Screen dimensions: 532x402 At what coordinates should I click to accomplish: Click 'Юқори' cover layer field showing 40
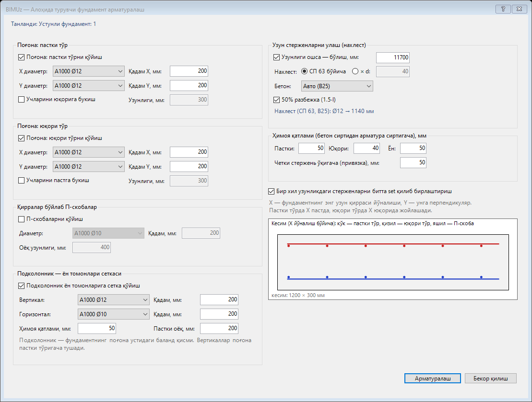click(x=366, y=148)
